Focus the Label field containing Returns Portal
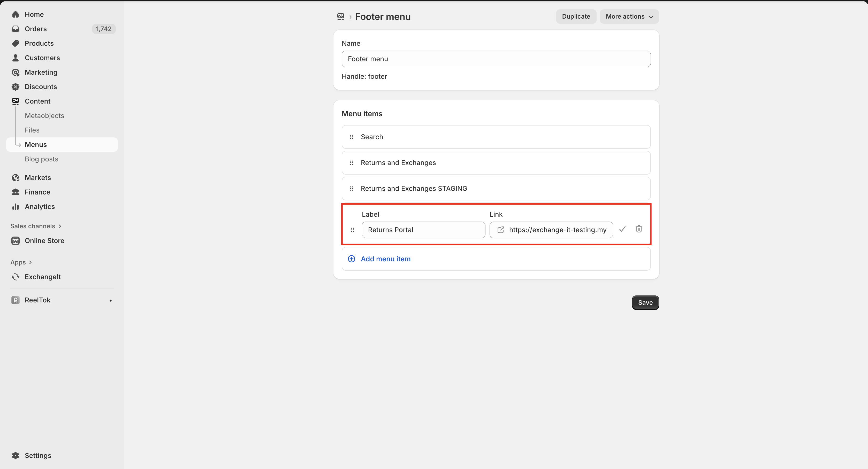This screenshot has width=868, height=469. point(423,230)
